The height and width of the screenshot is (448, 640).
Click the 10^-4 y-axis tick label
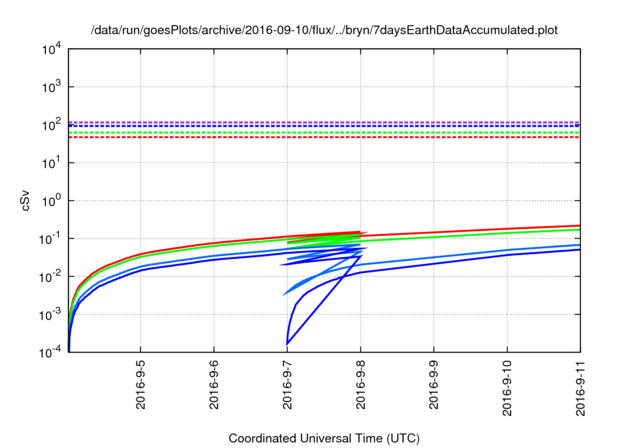click(x=50, y=352)
